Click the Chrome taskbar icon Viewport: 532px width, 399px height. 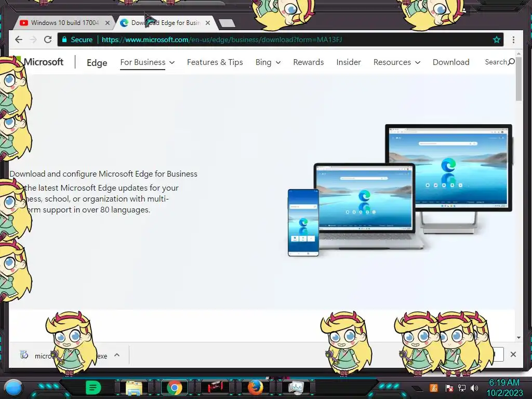pos(175,388)
